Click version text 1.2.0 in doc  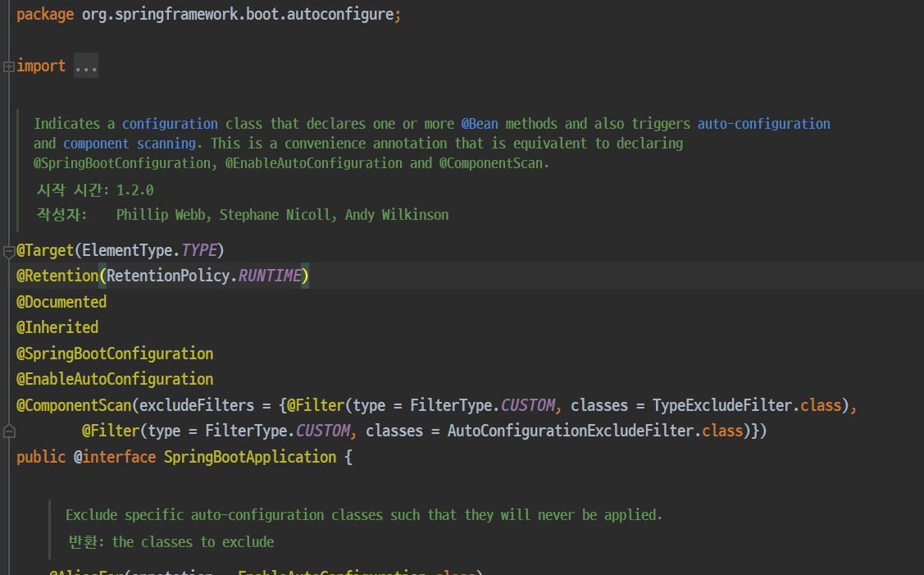[x=135, y=190]
